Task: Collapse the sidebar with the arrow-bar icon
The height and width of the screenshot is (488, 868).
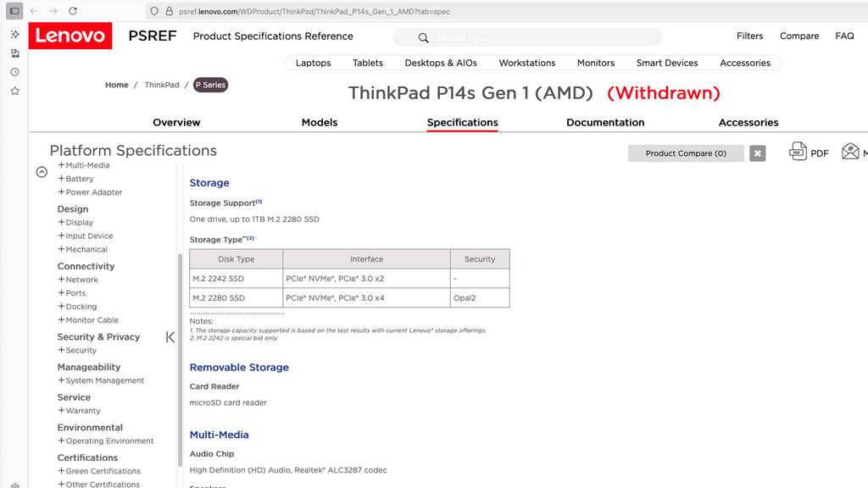Action: pyautogui.click(x=170, y=337)
